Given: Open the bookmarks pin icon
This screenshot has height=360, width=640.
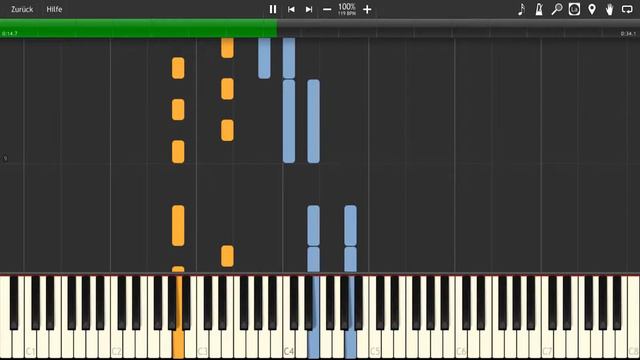Looking at the screenshot, I should 592,9.
